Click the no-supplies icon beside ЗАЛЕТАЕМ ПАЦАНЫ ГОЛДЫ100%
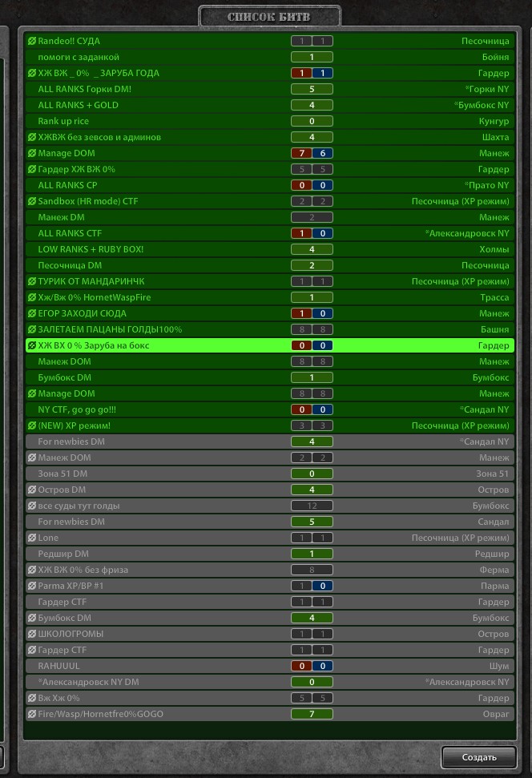 tap(32, 329)
